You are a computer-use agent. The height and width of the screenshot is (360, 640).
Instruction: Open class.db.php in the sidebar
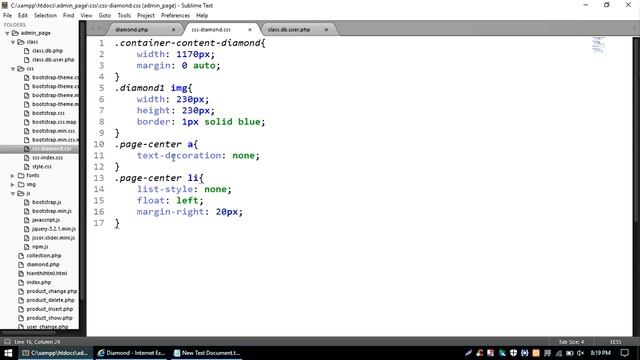click(x=47, y=51)
